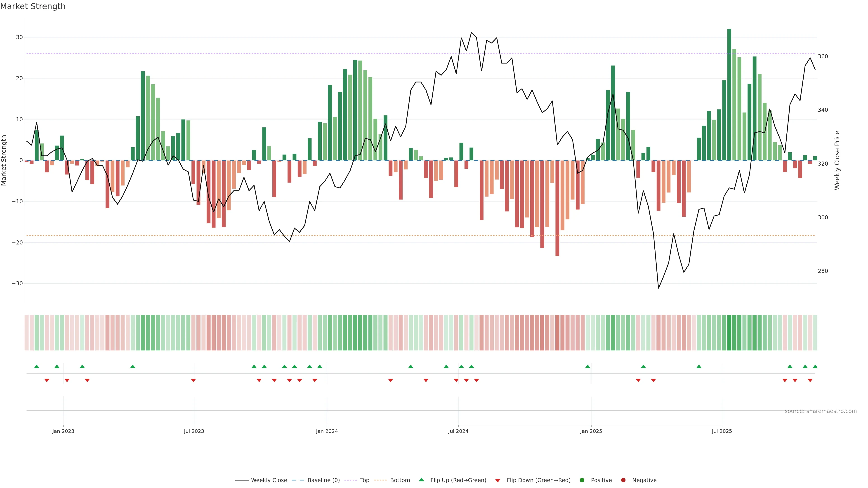Screen dimensions: 868x488
Task: Click flip-down marker at Jul 2023
Action: (193, 380)
